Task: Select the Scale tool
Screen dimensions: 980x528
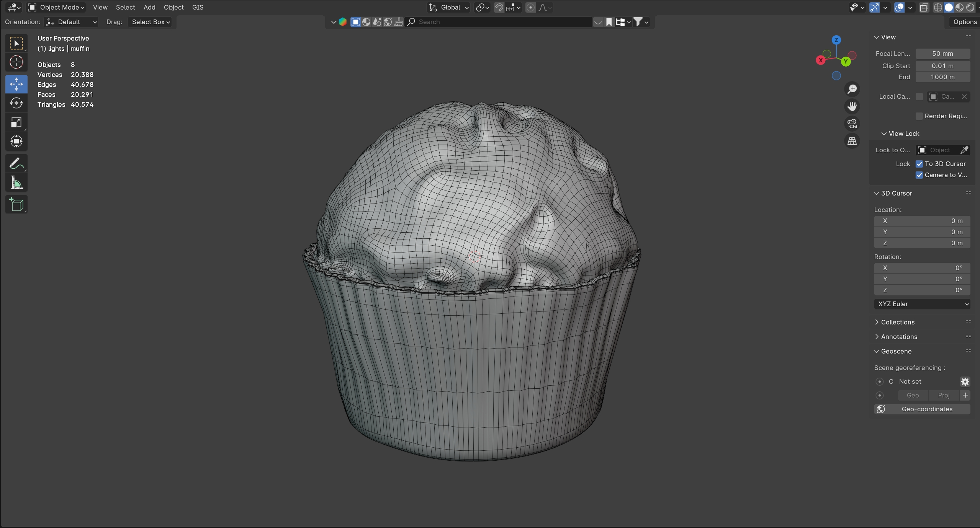Action: 16,122
